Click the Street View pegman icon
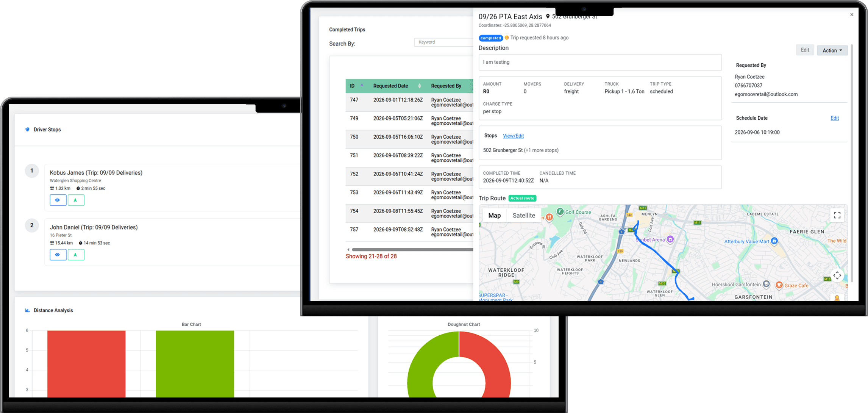 click(x=837, y=298)
